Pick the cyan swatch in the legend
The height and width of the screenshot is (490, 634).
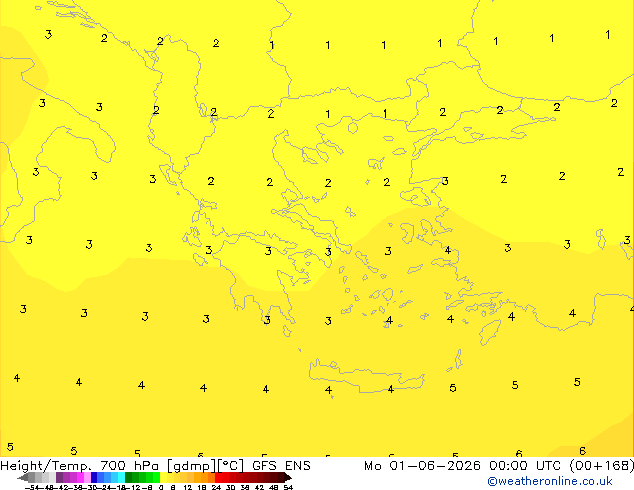pos(121,477)
